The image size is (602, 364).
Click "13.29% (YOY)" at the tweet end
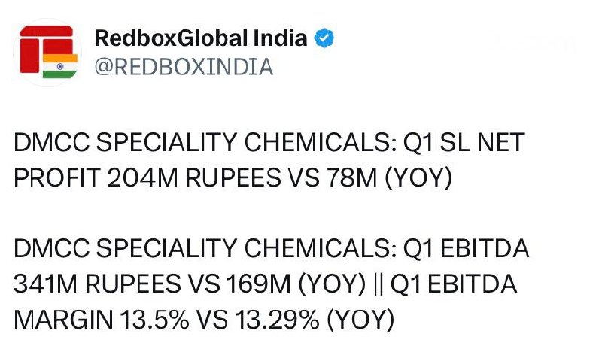click(315, 320)
